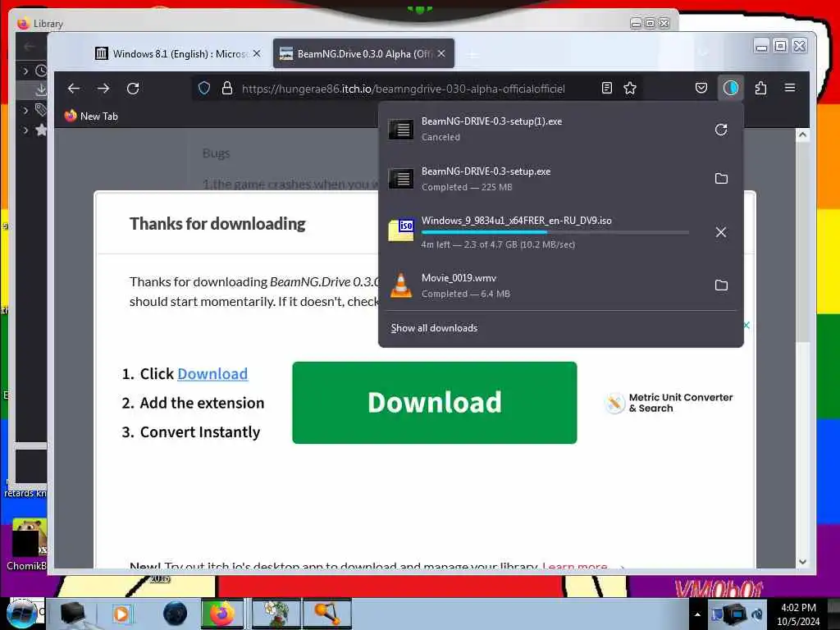Open the black computer taskbar icon
Image resolution: width=840 pixels, height=630 pixels.
click(72, 614)
